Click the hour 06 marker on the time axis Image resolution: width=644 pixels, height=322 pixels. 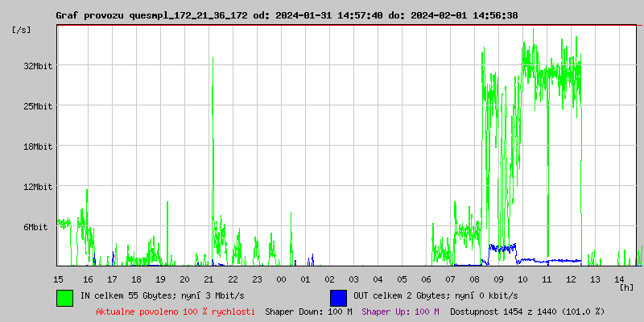(x=426, y=279)
